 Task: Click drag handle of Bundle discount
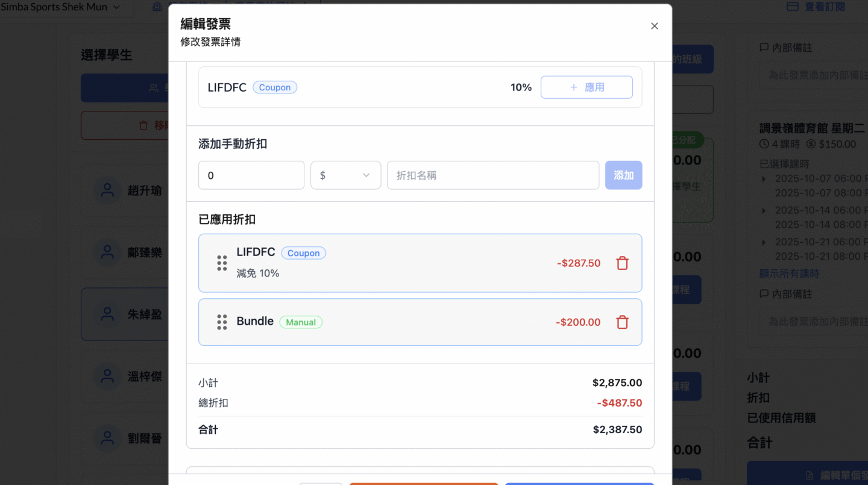point(222,322)
